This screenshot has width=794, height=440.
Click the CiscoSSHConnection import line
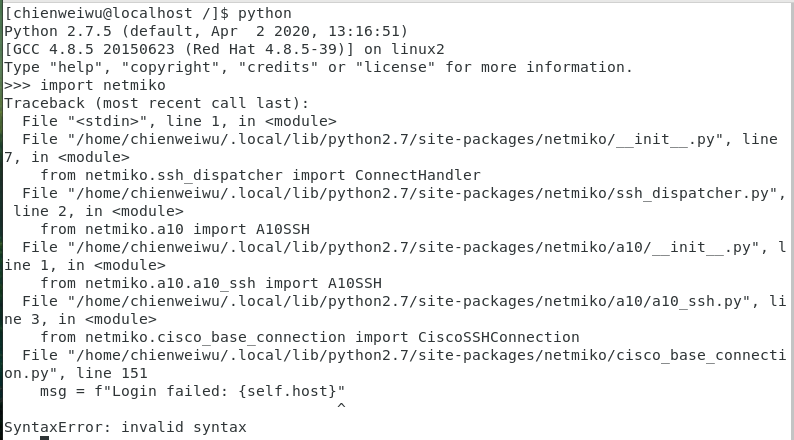click(x=309, y=337)
